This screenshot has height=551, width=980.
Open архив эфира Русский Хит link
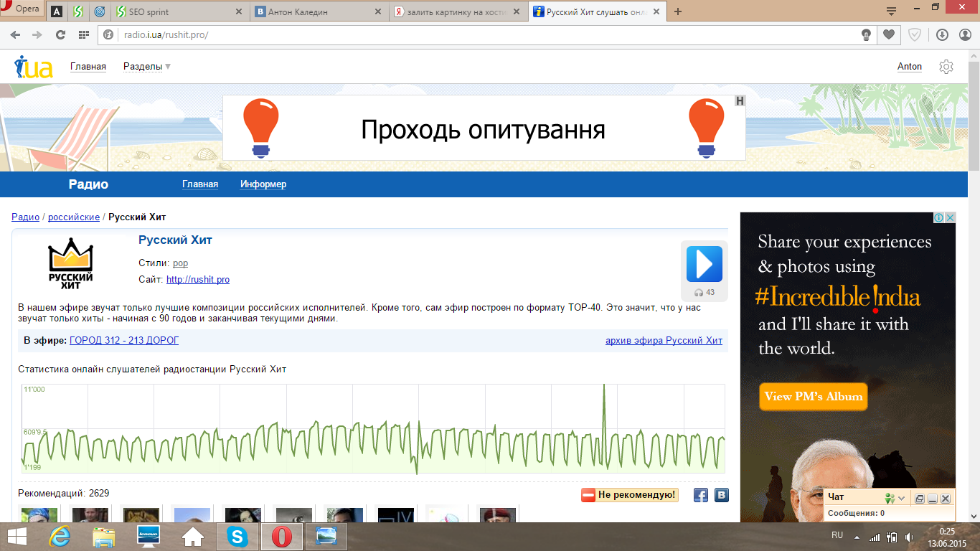coord(664,340)
